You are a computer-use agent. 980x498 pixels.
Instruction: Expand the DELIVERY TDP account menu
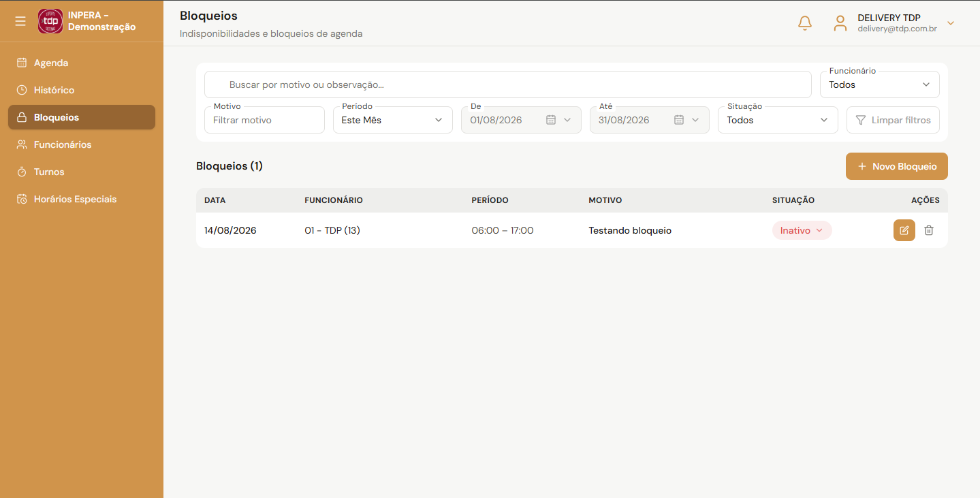[951, 23]
